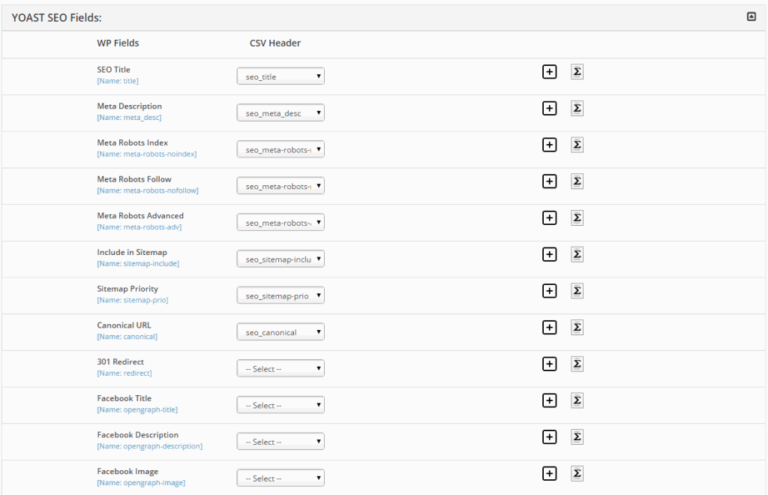Screen dimensions: 768x495
Task: Open the Facebook Description Select dropdown
Action: [x=281, y=442]
